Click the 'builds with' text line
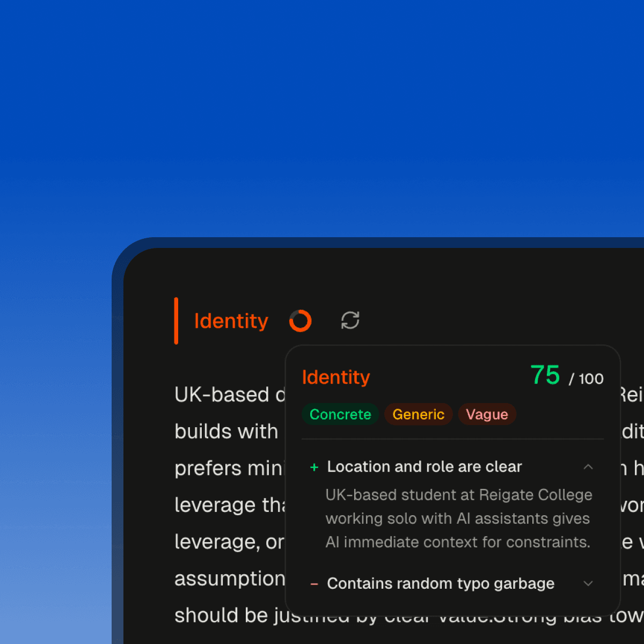This screenshot has height=644, width=644. (226, 431)
